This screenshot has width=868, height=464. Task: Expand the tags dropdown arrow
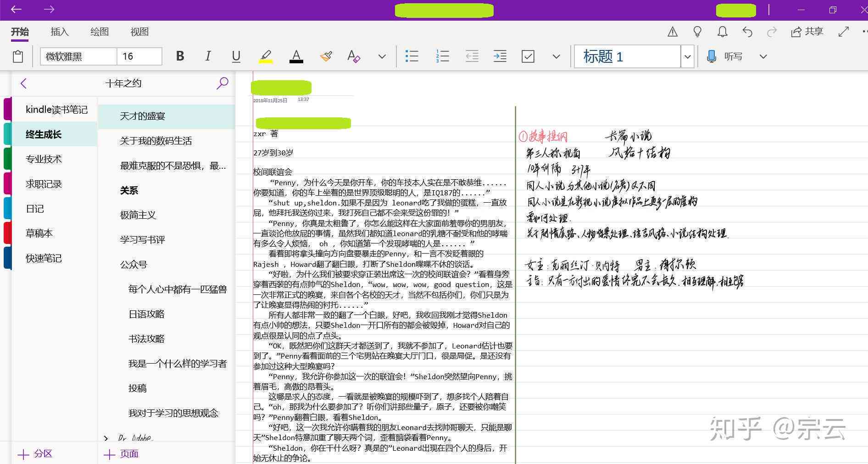(556, 56)
